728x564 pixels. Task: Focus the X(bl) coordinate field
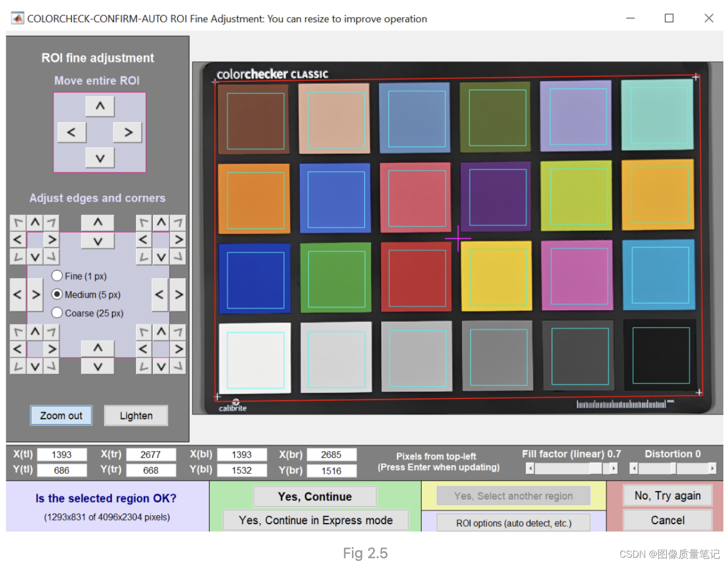point(242,454)
